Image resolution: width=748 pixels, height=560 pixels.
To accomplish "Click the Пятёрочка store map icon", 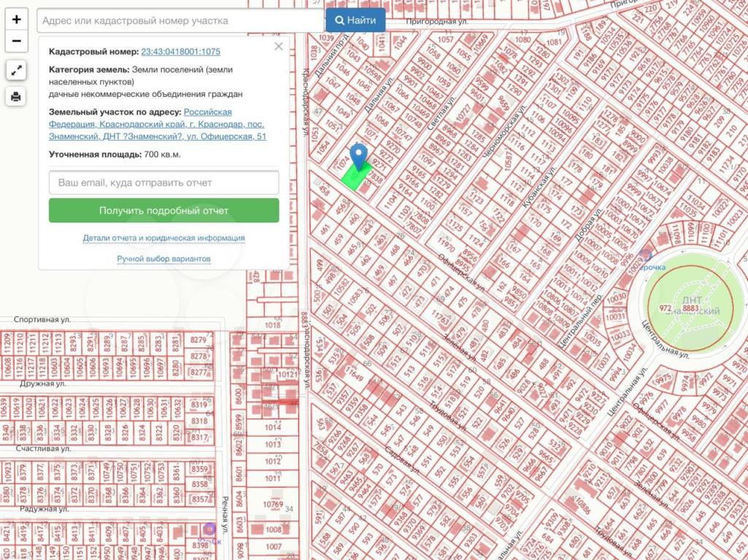I will (645, 255).
